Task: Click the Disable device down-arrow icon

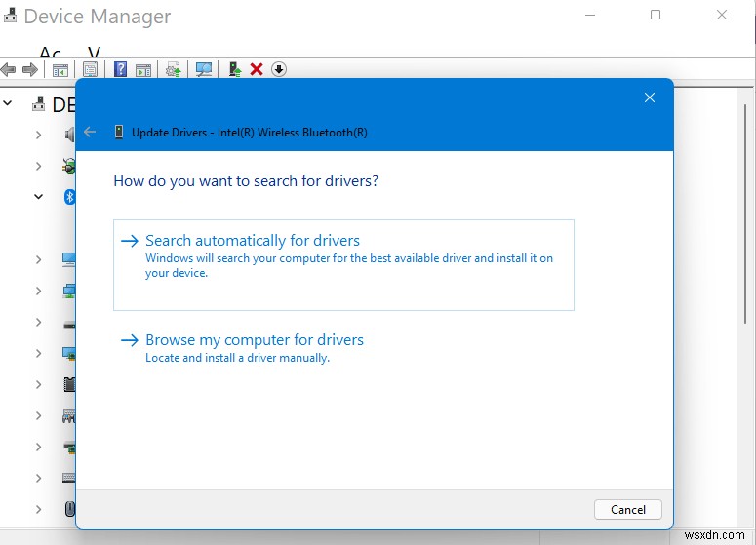Action: click(279, 69)
